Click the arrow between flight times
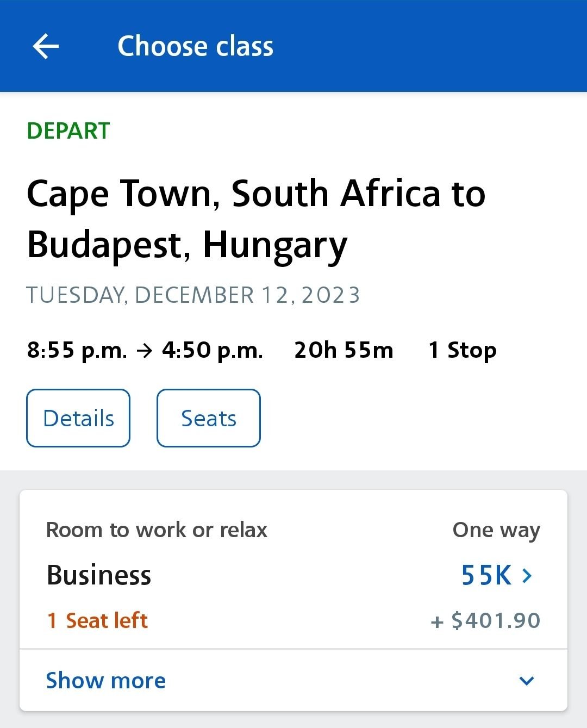The image size is (587, 728). click(x=145, y=351)
